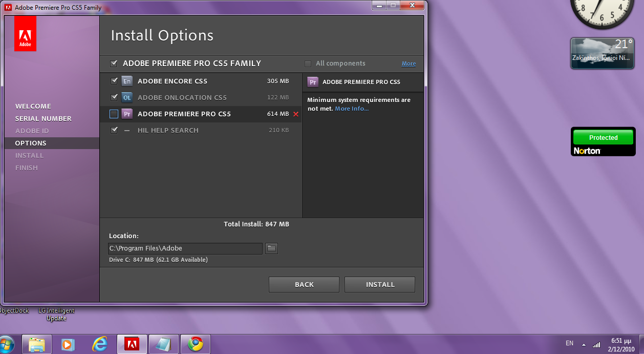Click the 'Total Install: 847 MB' text
Screen dimensions: 644x354
click(x=256, y=224)
